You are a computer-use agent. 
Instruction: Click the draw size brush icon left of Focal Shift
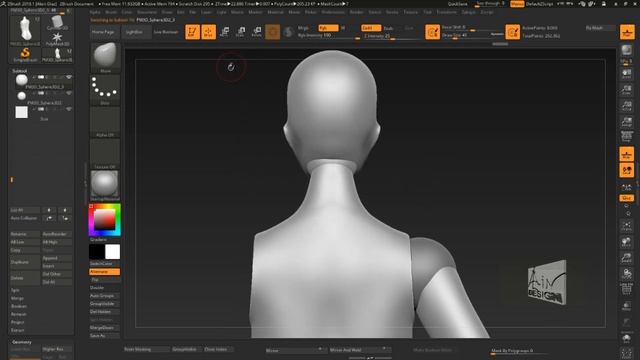click(x=432, y=32)
